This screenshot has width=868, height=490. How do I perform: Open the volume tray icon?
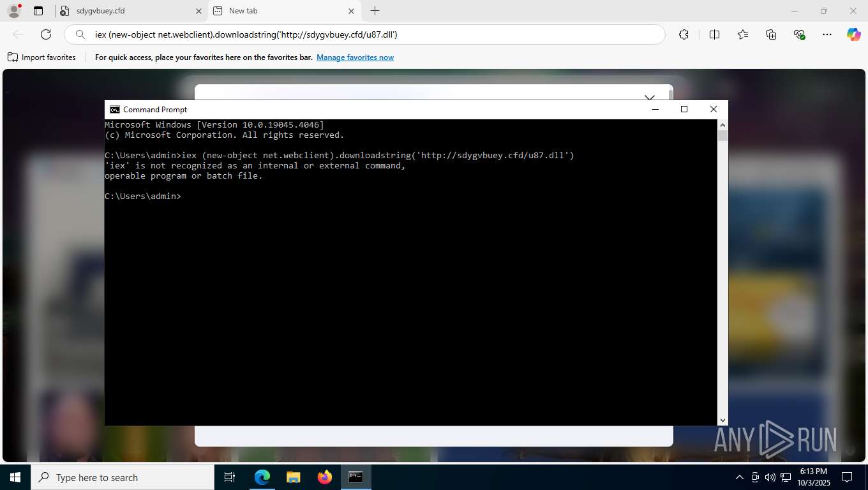pyautogui.click(x=770, y=477)
